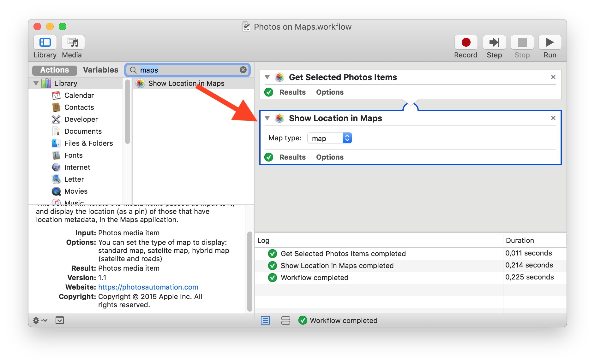Show the log view icon in status bar
595x364 pixels.
(x=265, y=320)
